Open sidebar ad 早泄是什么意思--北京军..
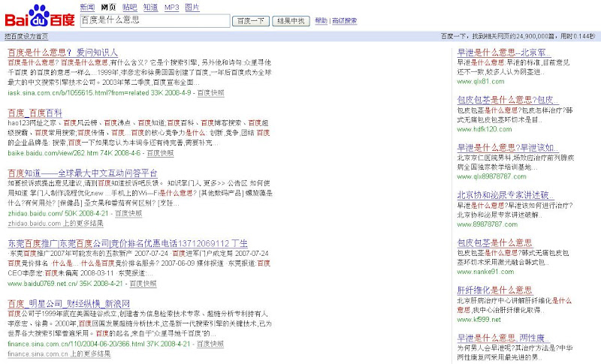 [503, 53]
